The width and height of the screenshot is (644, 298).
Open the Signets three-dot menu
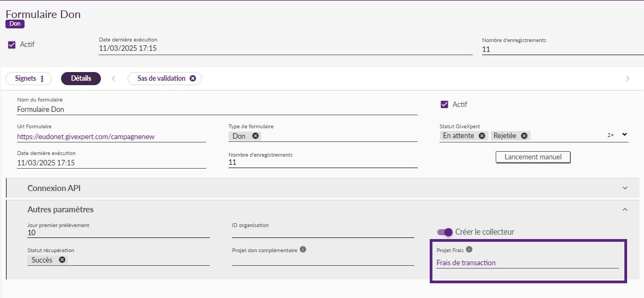point(43,79)
